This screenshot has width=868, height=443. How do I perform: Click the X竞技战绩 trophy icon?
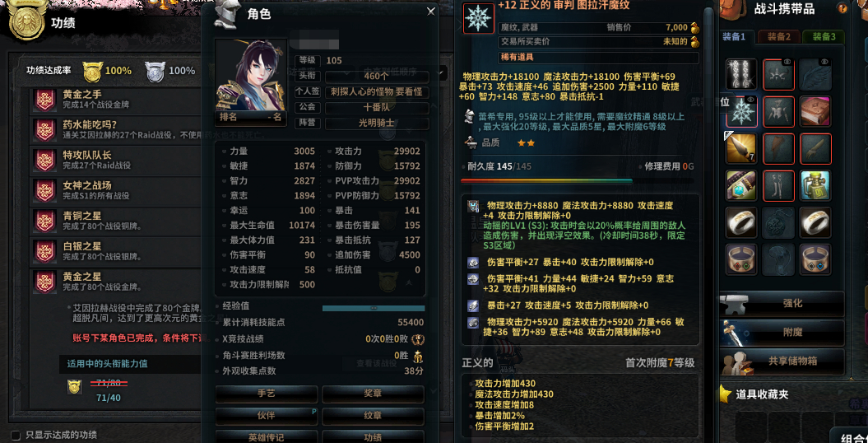point(418,339)
